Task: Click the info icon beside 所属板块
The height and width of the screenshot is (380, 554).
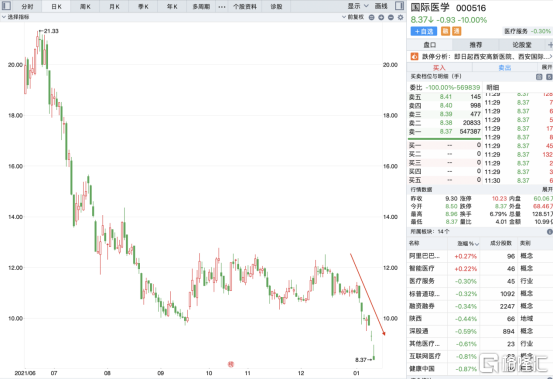Action: coord(550,232)
